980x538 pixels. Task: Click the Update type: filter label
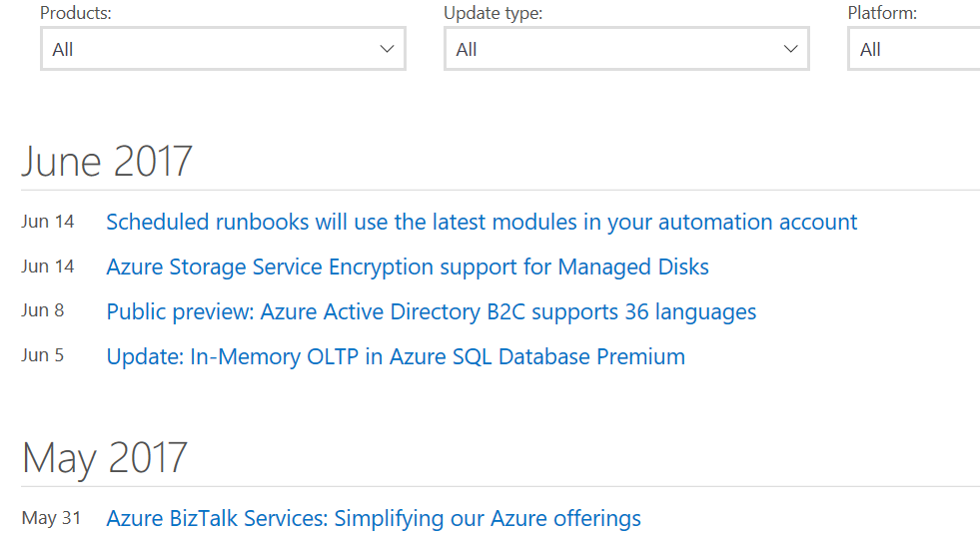coord(492,14)
